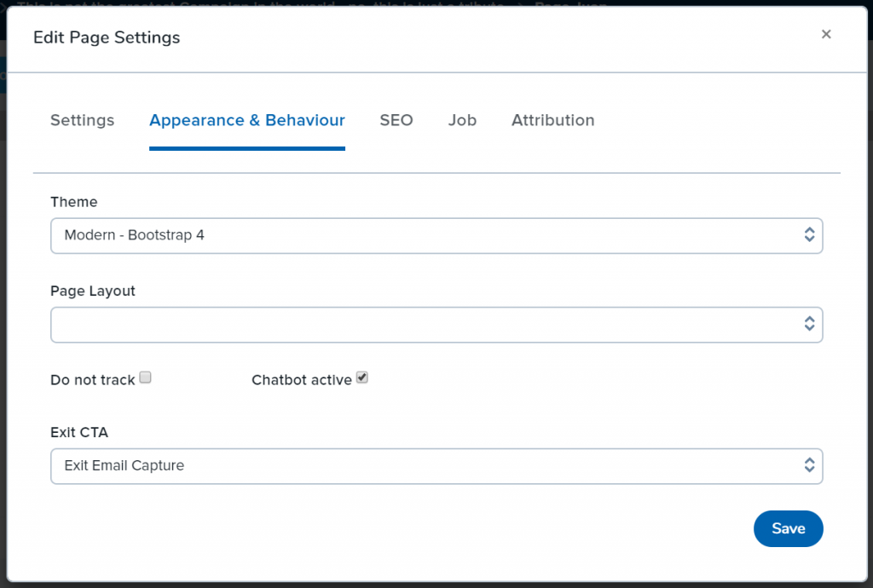
Task: Click the Edit Page Settings title
Action: pyautogui.click(x=107, y=37)
